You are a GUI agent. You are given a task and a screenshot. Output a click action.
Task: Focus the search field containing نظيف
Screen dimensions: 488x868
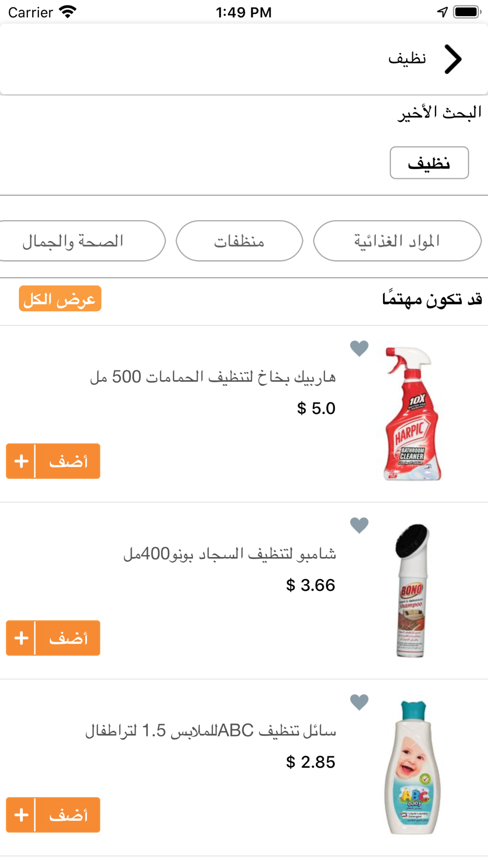point(244,59)
